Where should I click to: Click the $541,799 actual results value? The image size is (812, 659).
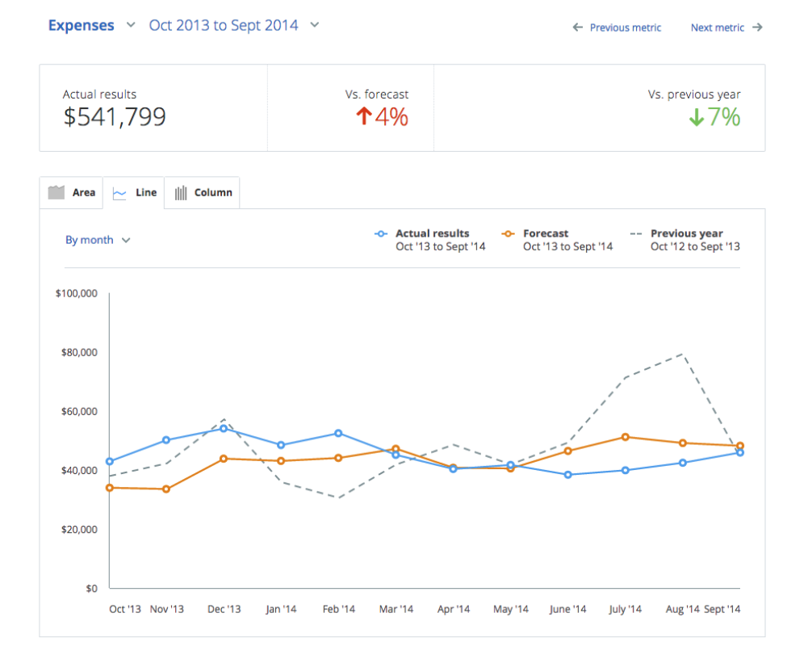[x=115, y=118]
